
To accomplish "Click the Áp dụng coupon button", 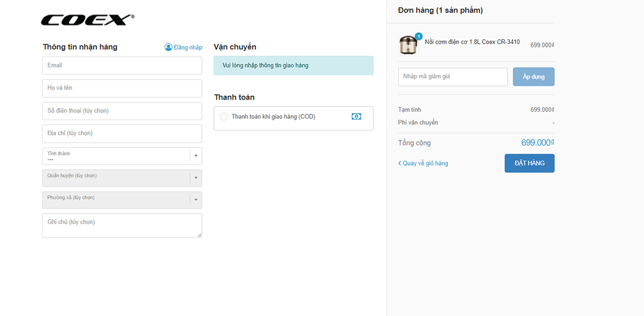I will pyautogui.click(x=533, y=77).
